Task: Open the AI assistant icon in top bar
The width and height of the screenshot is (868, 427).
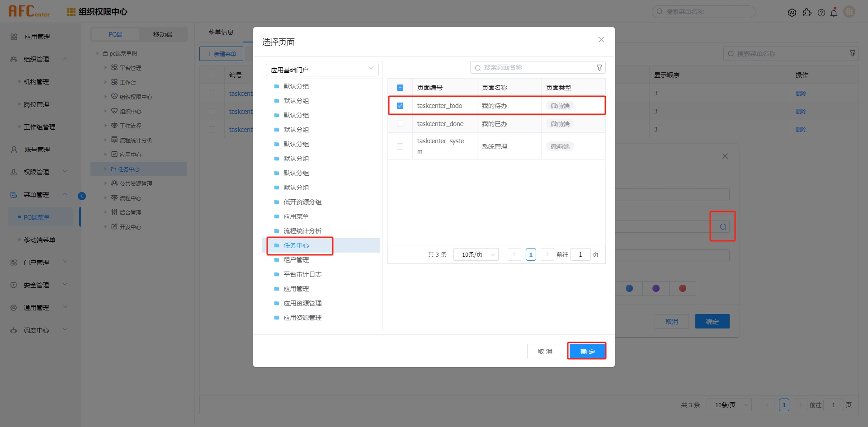Action: point(792,13)
